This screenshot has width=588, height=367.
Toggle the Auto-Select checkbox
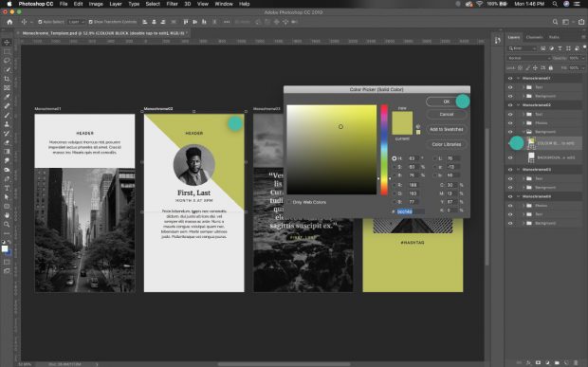pos(40,22)
